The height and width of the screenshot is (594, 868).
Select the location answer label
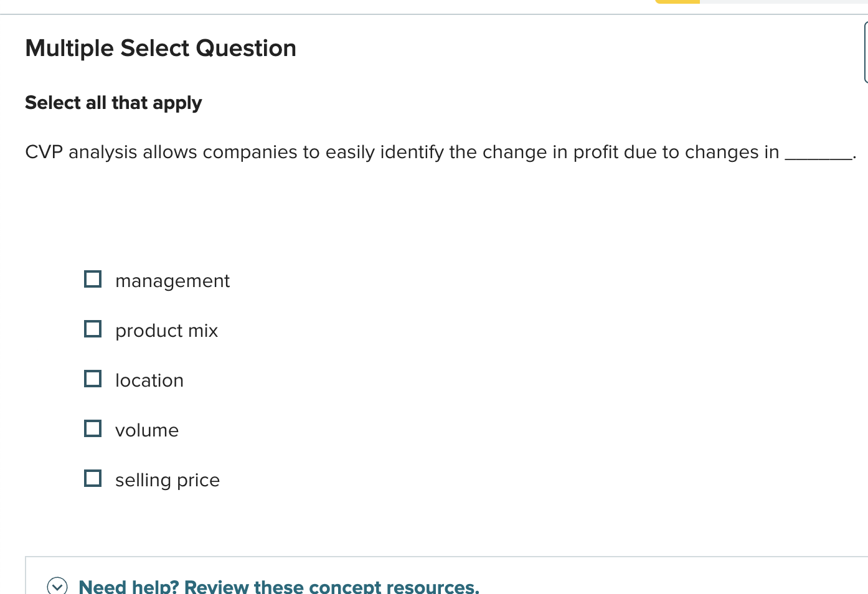[x=149, y=380]
